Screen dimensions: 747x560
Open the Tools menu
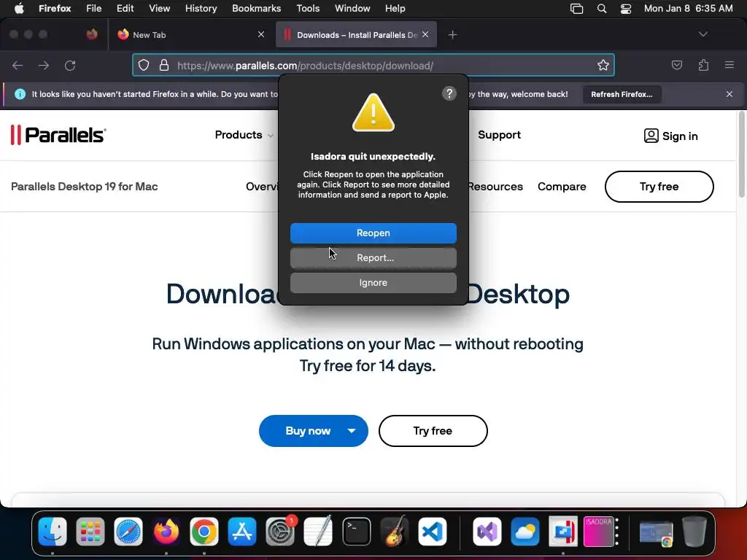pyautogui.click(x=308, y=8)
